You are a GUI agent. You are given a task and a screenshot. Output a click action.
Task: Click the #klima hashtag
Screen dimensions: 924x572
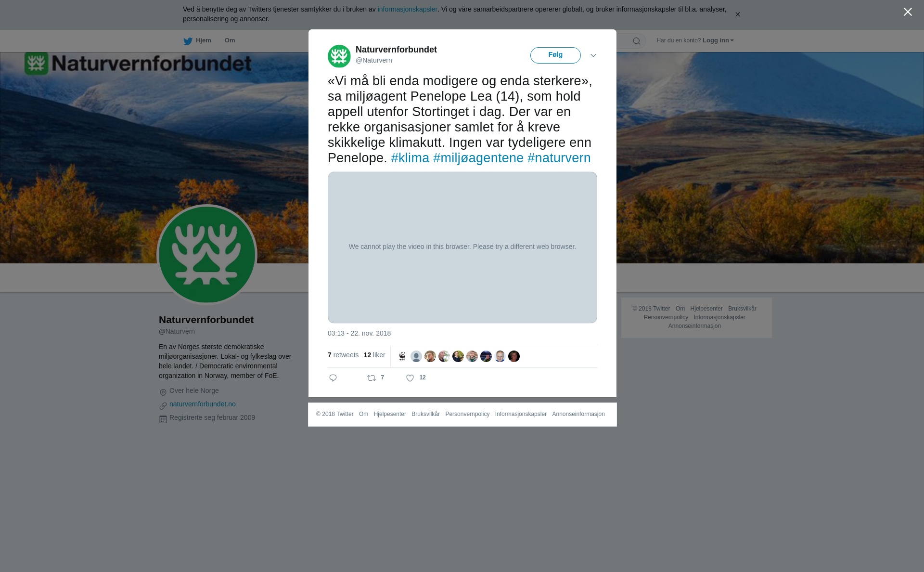pos(410,158)
